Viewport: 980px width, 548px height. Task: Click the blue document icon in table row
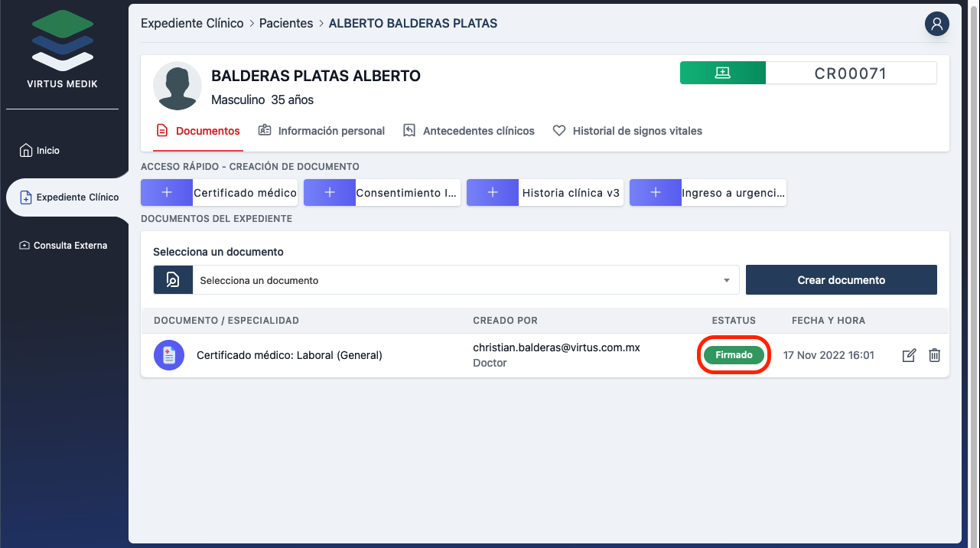[x=169, y=355]
